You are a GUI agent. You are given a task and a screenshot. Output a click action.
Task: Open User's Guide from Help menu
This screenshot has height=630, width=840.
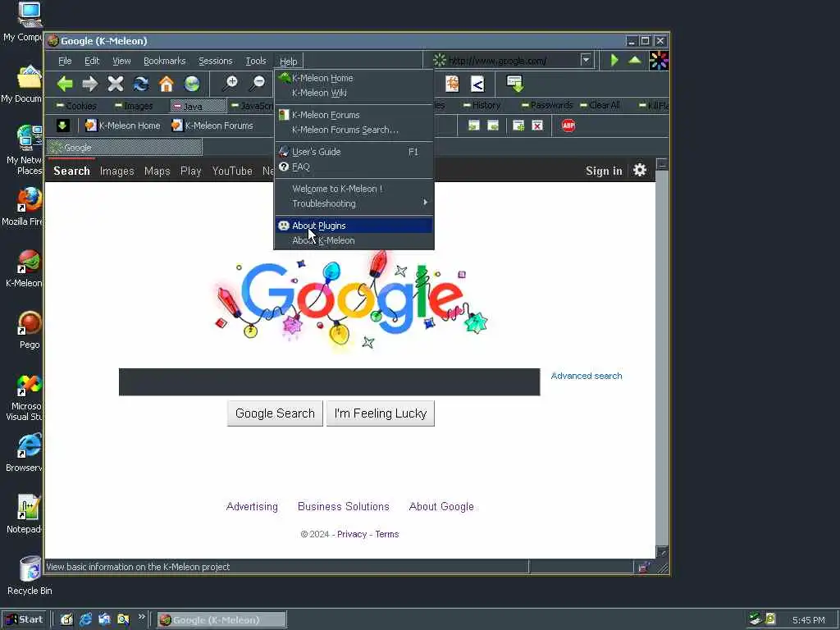tap(354, 152)
